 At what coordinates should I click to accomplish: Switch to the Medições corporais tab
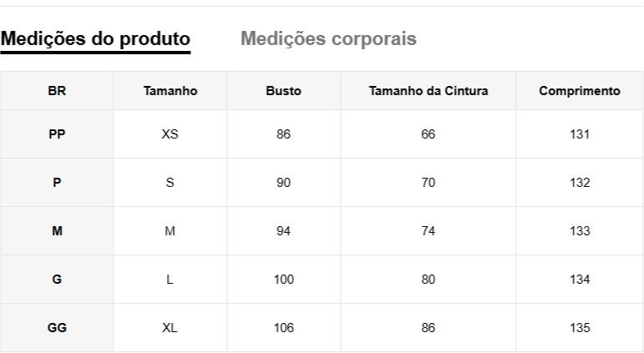coord(328,38)
